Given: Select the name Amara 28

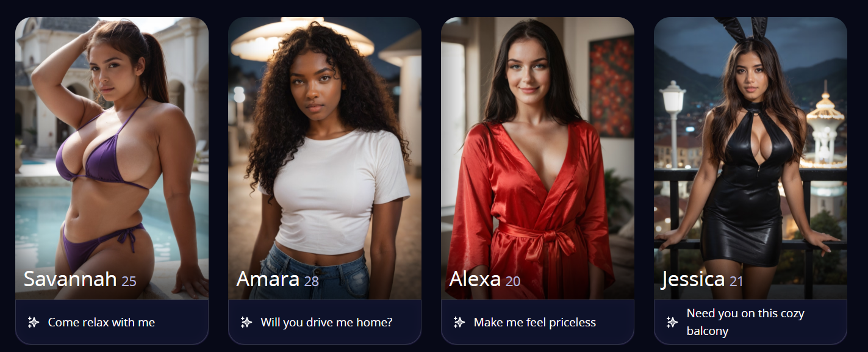Looking at the screenshot, I should 278,279.
